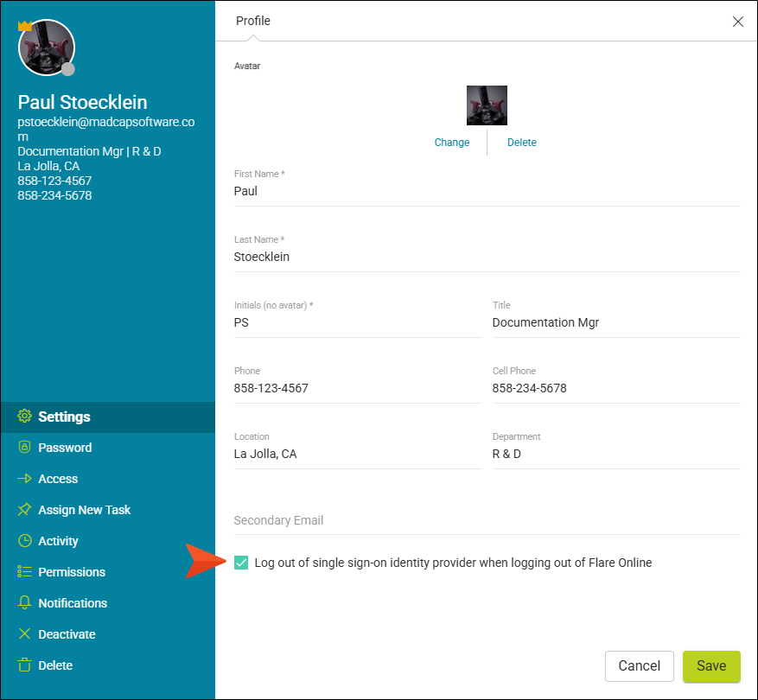Choose Delete in the sidebar menu

point(108,665)
